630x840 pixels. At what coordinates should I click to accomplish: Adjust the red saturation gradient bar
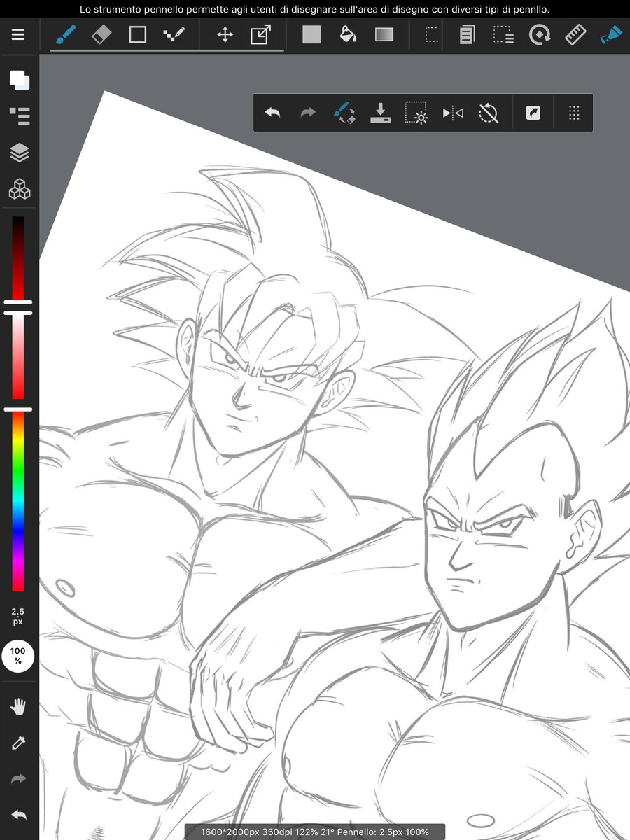pyautogui.click(x=18, y=356)
